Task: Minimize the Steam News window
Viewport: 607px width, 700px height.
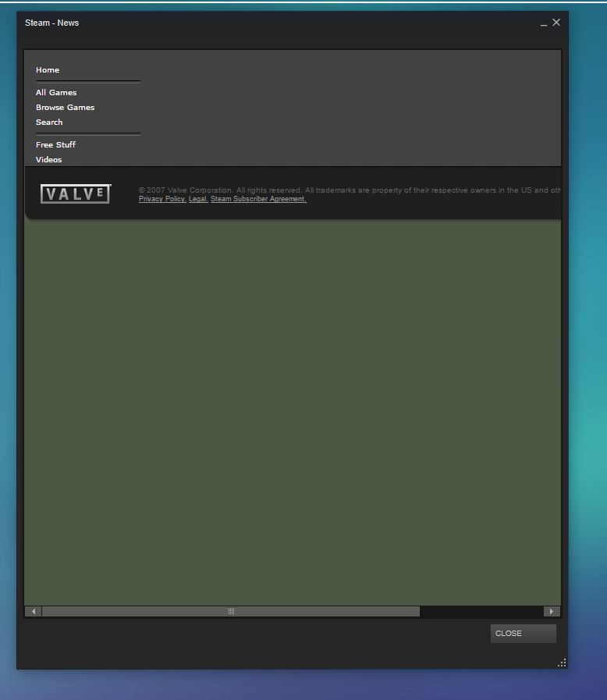Action: [x=544, y=23]
